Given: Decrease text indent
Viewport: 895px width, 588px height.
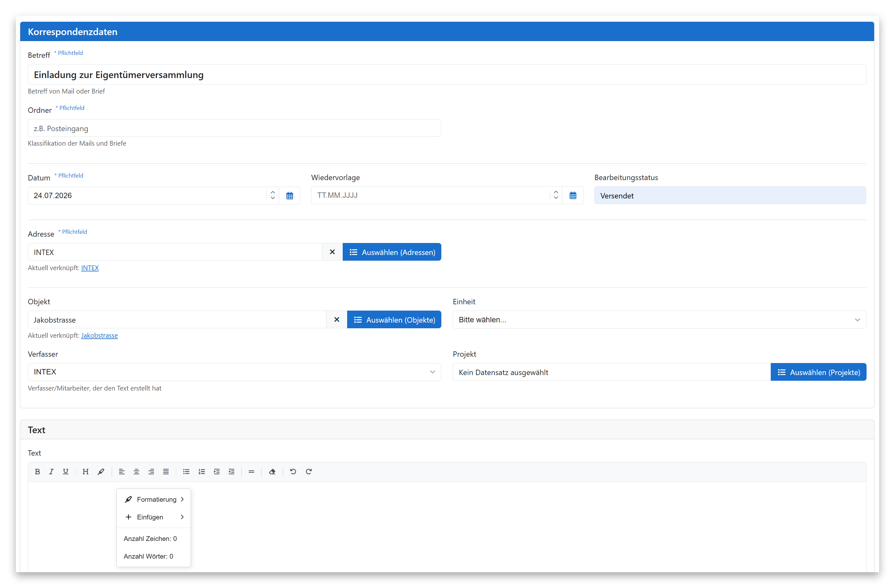Looking at the screenshot, I should tap(231, 471).
